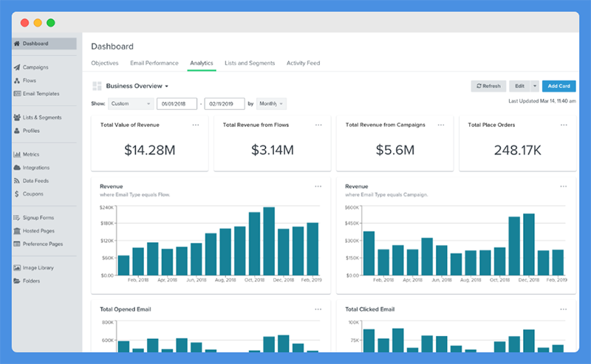Click the Preference Pages icon
Image resolution: width=591 pixels, height=364 pixels.
click(17, 244)
